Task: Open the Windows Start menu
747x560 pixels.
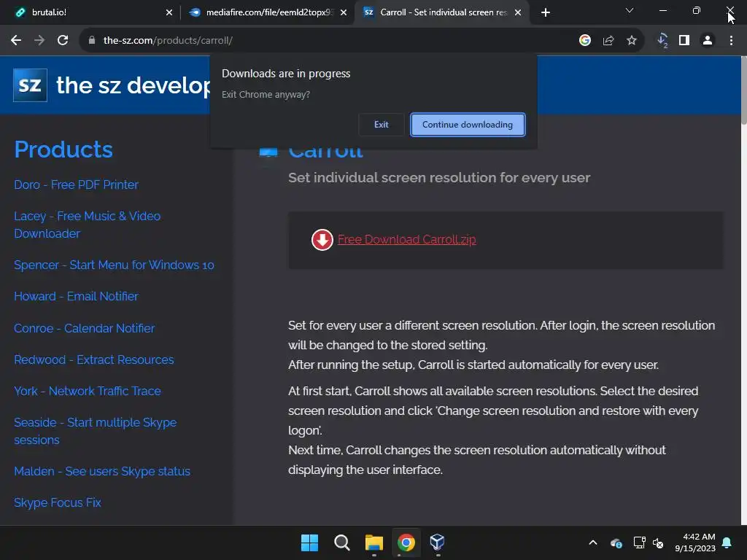Action: point(309,542)
